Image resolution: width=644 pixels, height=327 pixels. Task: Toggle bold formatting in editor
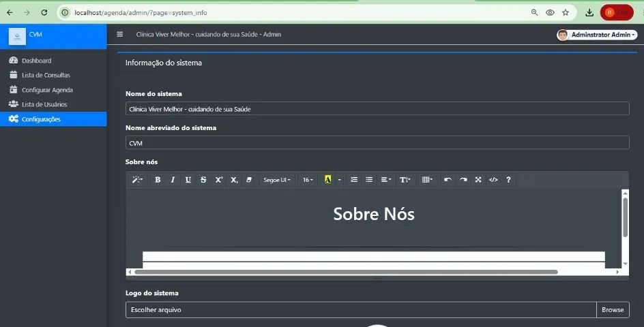[158, 180]
